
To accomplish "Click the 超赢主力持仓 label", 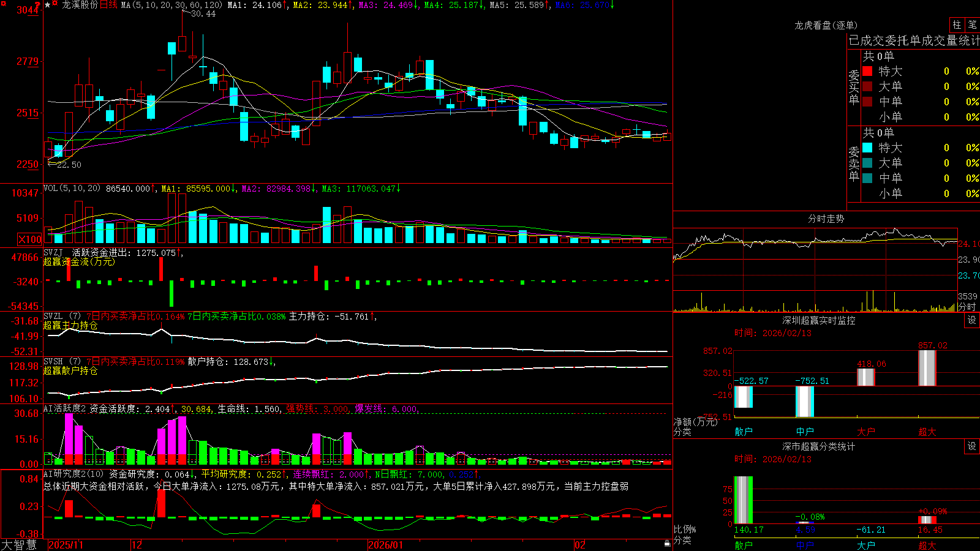I will tap(70, 325).
